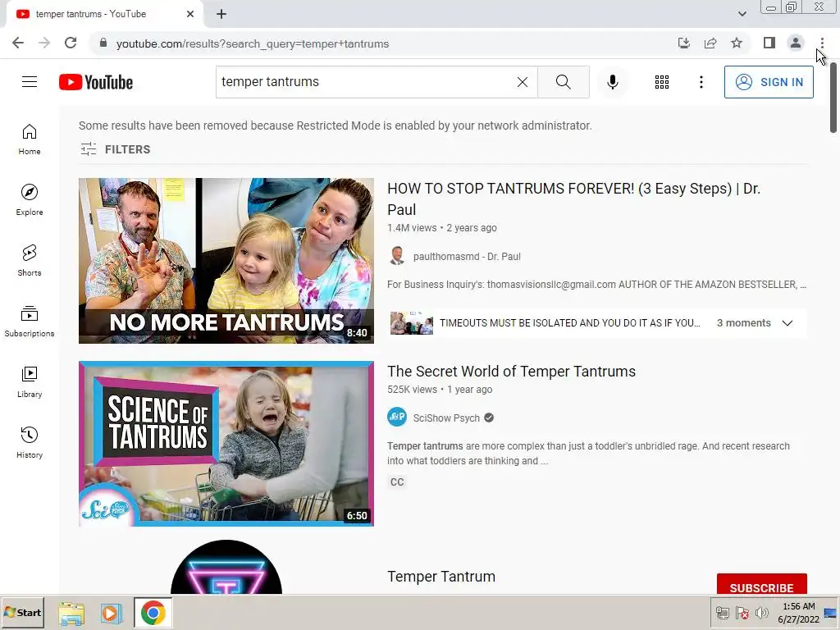
Task: Click the install app icon in address bar
Action: point(683,43)
